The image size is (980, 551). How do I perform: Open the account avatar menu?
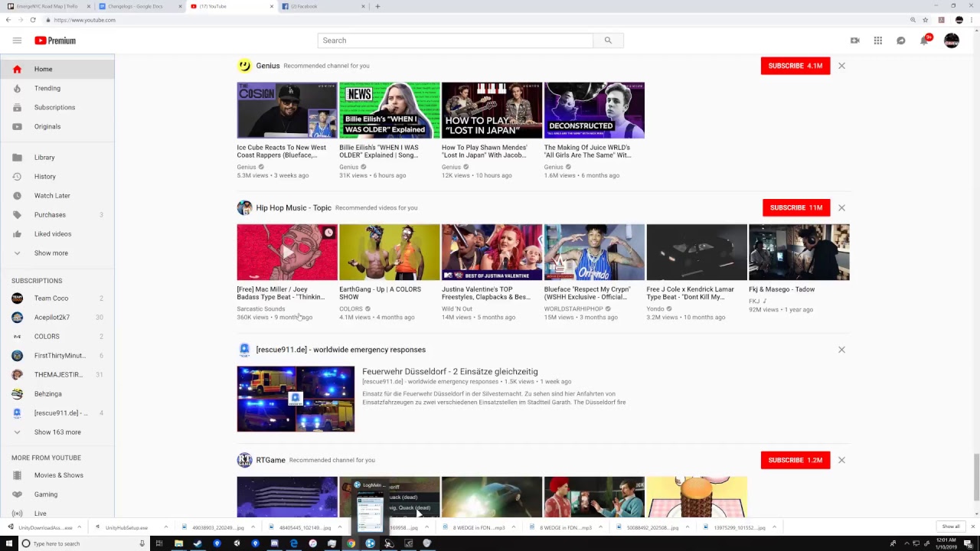(x=952, y=41)
